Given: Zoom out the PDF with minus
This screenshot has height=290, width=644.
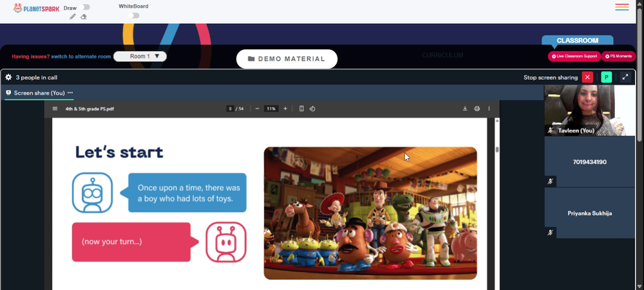Looking at the screenshot, I should pyautogui.click(x=257, y=109).
